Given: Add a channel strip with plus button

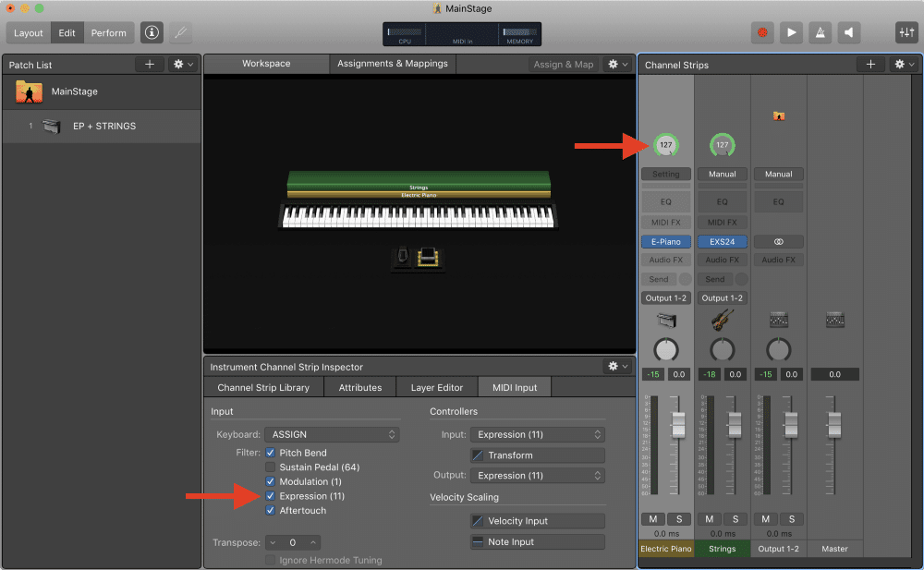Looking at the screenshot, I should [x=870, y=65].
